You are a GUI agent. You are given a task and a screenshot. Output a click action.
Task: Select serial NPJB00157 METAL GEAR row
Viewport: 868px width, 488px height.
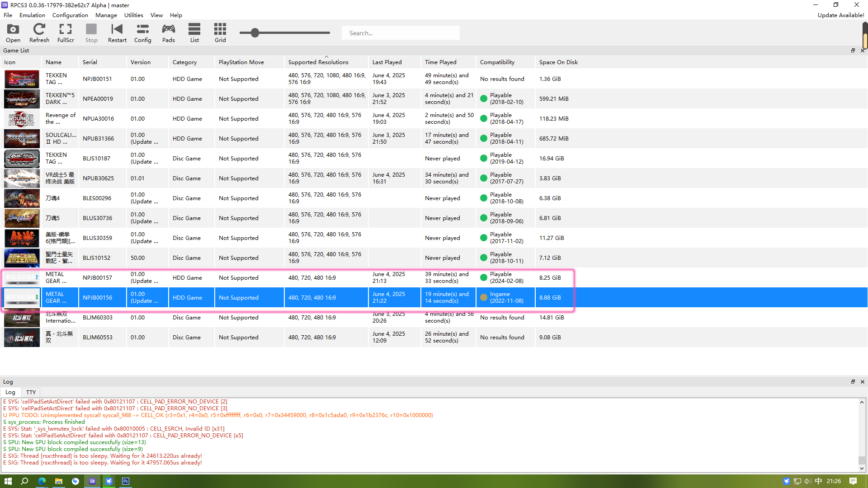103,278
